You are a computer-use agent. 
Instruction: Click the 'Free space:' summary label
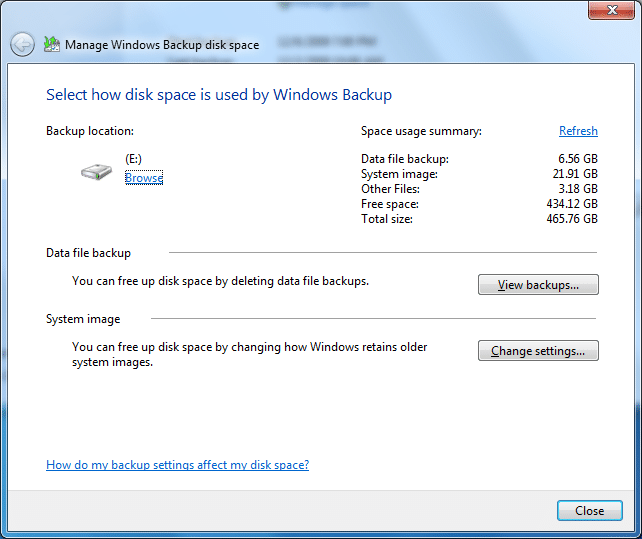click(x=390, y=204)
